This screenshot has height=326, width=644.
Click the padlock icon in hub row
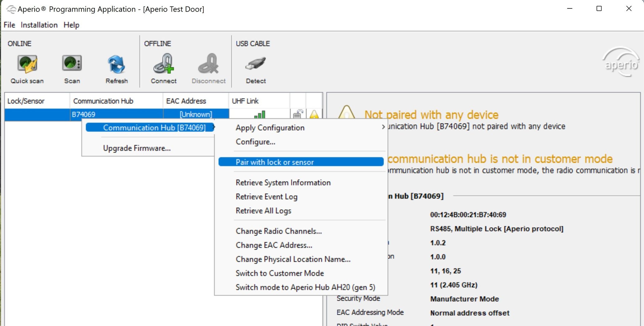click(x=298, y=114)
